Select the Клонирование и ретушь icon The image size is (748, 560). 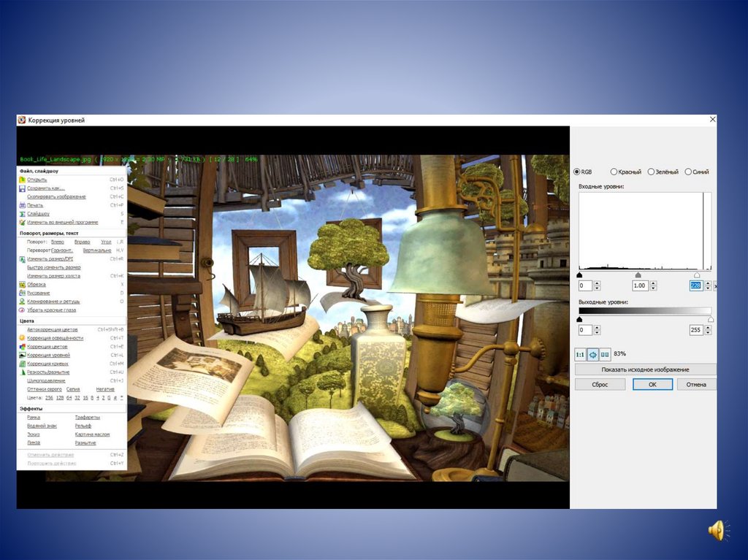point(22,302)
